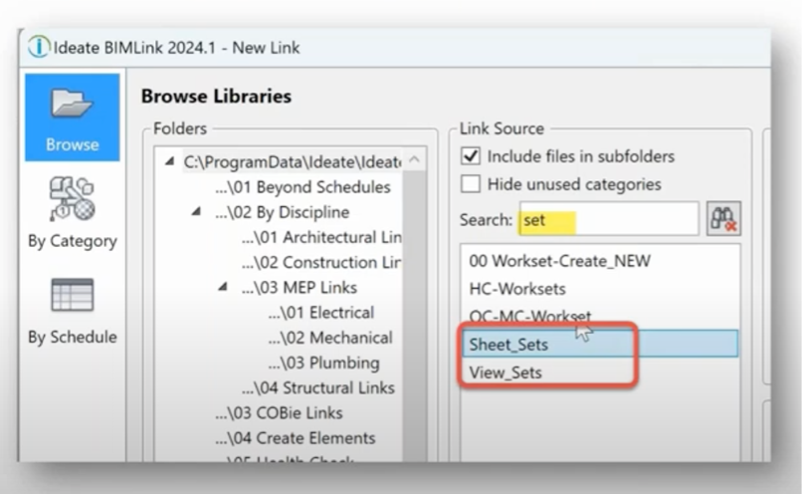
Task: Click folder tree scrollbar up arrow
Action: click(415, 160)
